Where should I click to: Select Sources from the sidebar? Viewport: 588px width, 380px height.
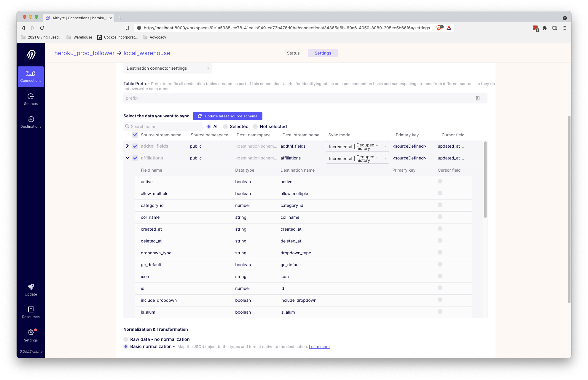click(31, 99)
